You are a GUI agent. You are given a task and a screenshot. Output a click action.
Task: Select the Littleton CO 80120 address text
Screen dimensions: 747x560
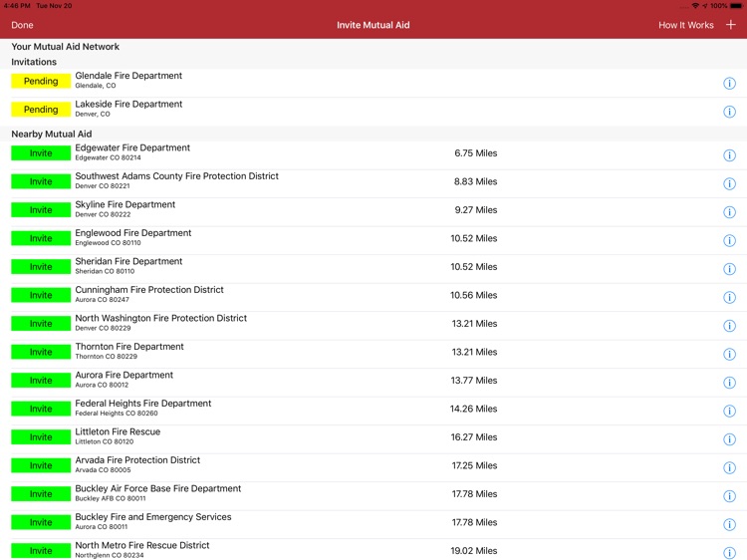105,441
